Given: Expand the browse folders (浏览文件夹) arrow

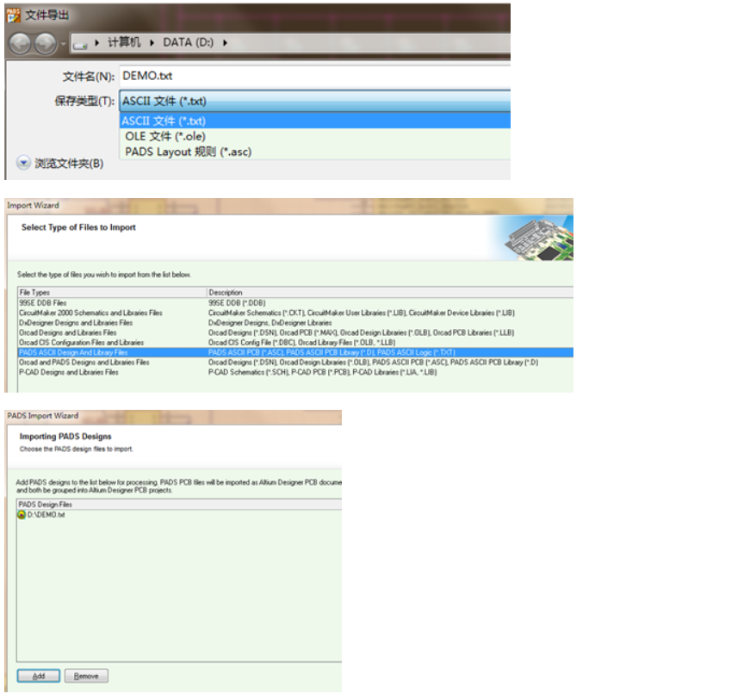Looking at the screenshot, I should pos(23,163).
